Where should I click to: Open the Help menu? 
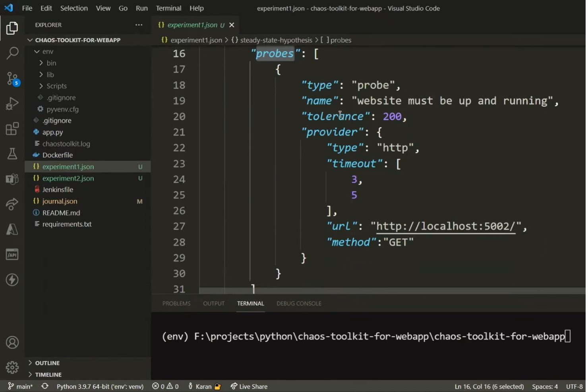pos(197,8)
